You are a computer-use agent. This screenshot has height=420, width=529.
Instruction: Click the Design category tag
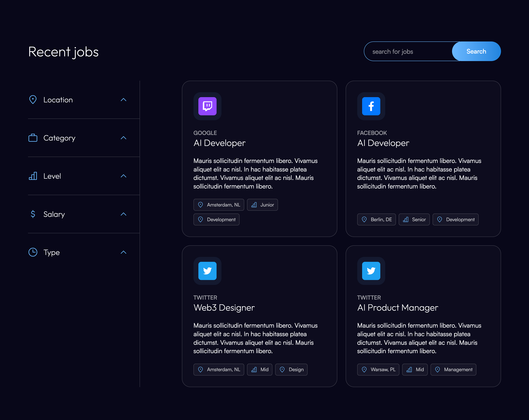291,369
